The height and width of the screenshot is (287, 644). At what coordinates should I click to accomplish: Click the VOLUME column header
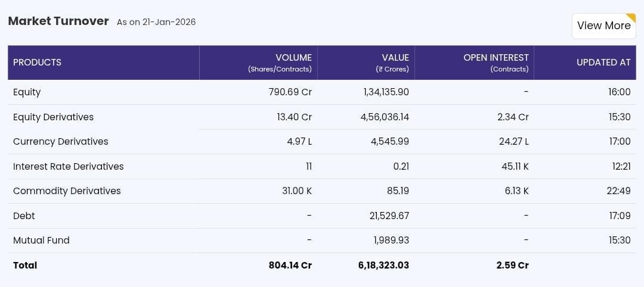[293, 58]
